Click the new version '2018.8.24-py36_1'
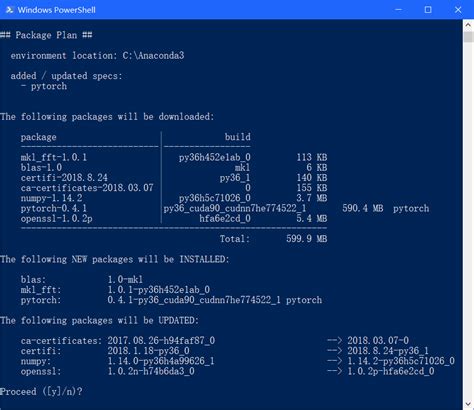Image resolution: width=474 pixels, height=410 pixels. [388, 351]
